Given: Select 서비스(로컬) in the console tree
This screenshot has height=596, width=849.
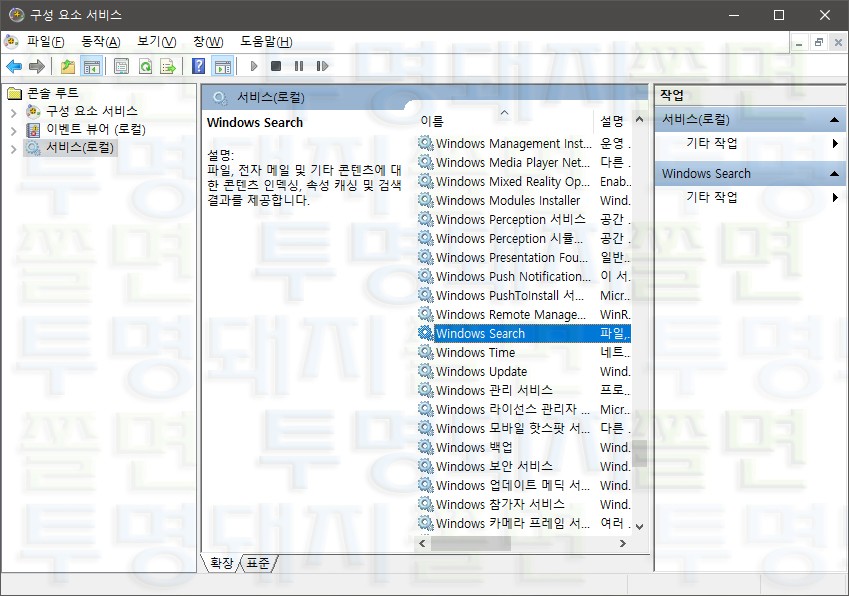Looking at the screenshot, I should pyautogui.click(x=80, y=147).
